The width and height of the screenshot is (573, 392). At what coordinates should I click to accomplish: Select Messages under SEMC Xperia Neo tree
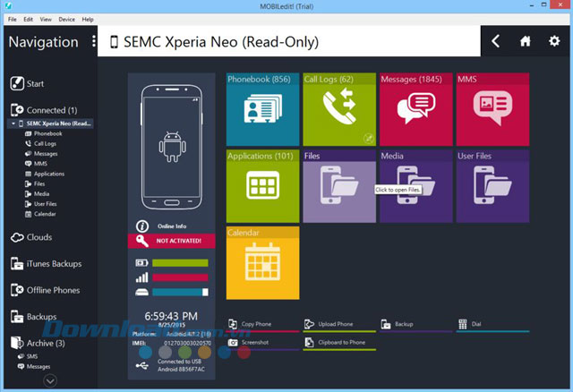click(41, 154)
